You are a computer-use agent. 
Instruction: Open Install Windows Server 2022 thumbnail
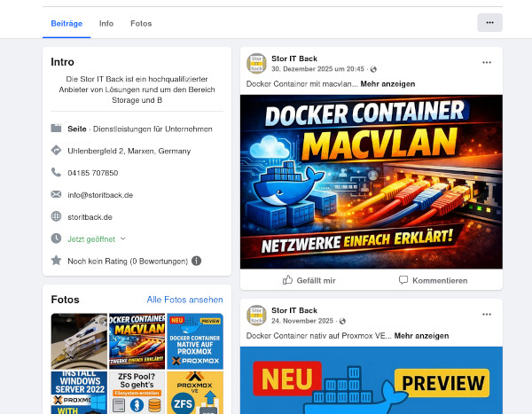pyautogui.click(x=79, y=393)
